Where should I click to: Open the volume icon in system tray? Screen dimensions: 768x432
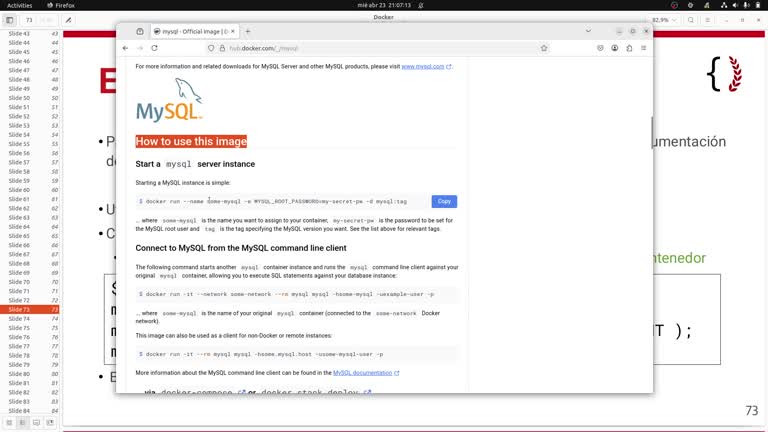[735, 5]
